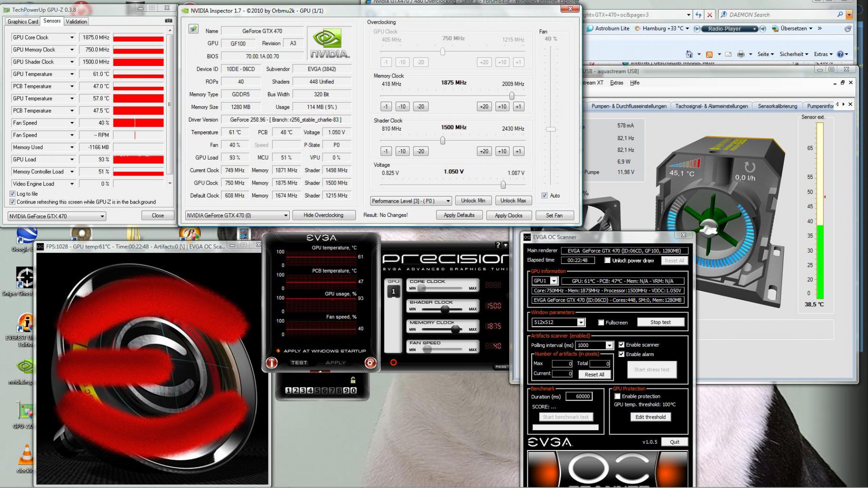Click the Radio-Player volume speaker icon
This screenshot has height=488, width=868.
pos(763,28)
